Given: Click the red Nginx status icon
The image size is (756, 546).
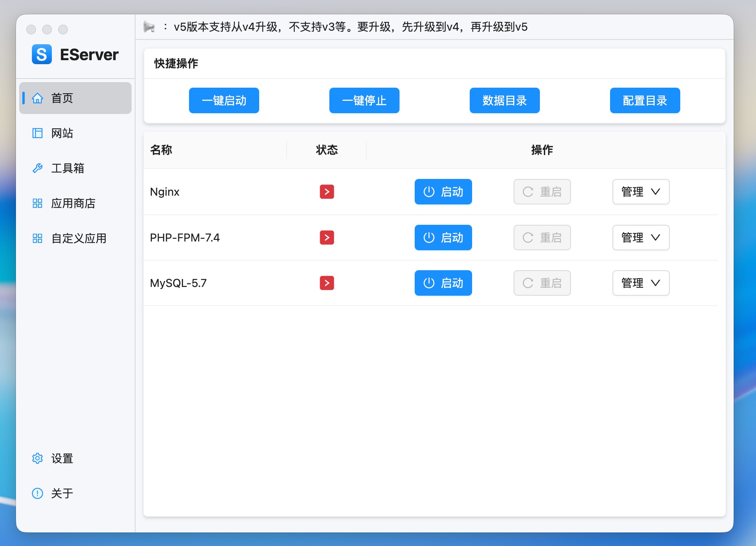Looking at the screenshot, I should 327,192.
